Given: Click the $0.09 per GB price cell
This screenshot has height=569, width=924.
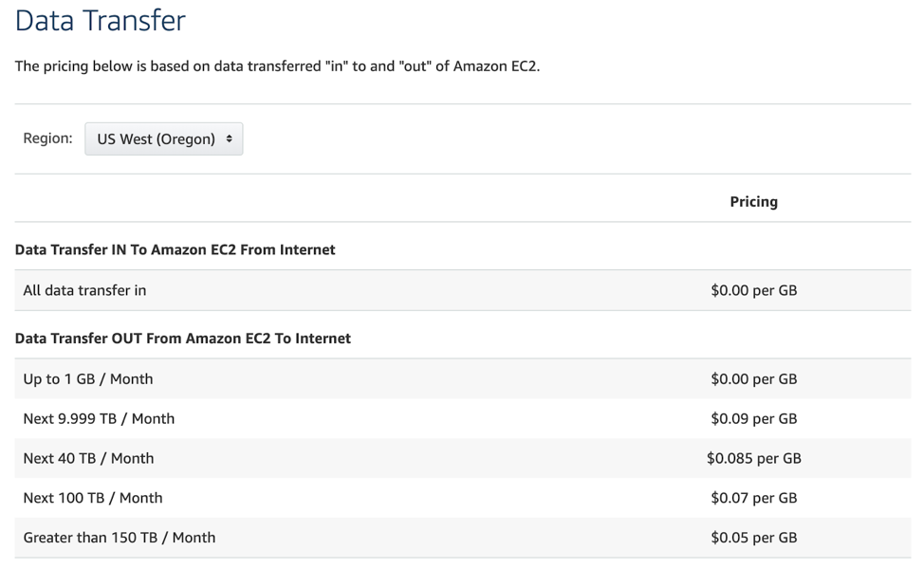Looking at the screenshot, I should (x=753, y=418).
